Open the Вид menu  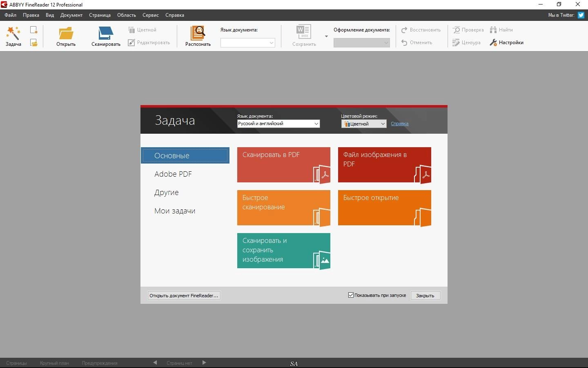tap(50, 15)
